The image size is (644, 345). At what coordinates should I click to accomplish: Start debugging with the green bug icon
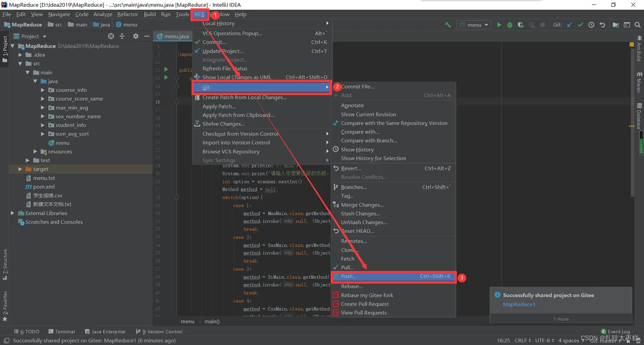510,25
